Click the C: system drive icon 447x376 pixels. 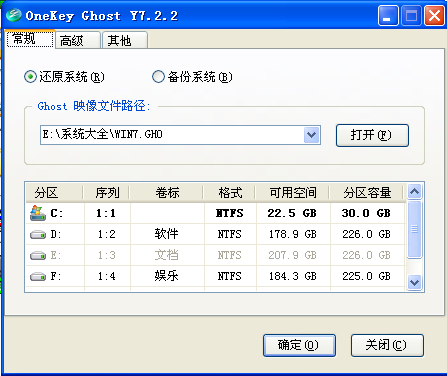click(38, 213)
